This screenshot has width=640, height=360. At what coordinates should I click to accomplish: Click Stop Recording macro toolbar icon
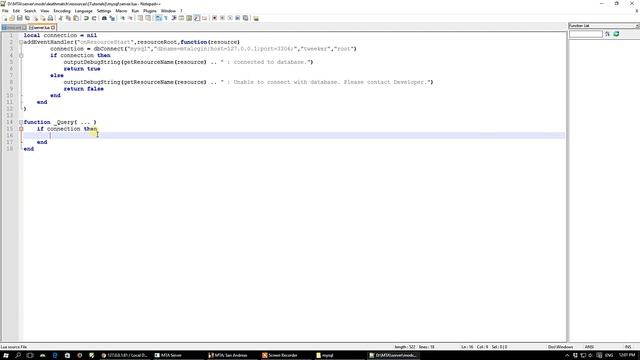tap(222, 18)
